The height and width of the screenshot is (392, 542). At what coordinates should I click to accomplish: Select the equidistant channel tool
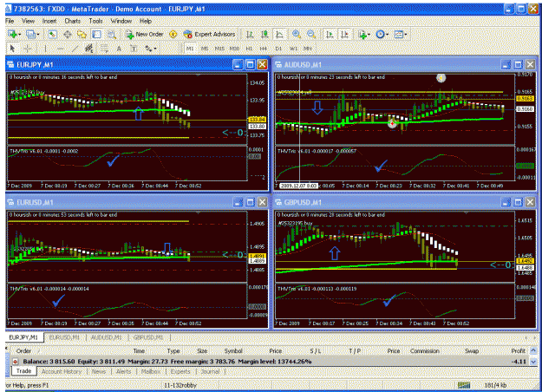(89, 49)
